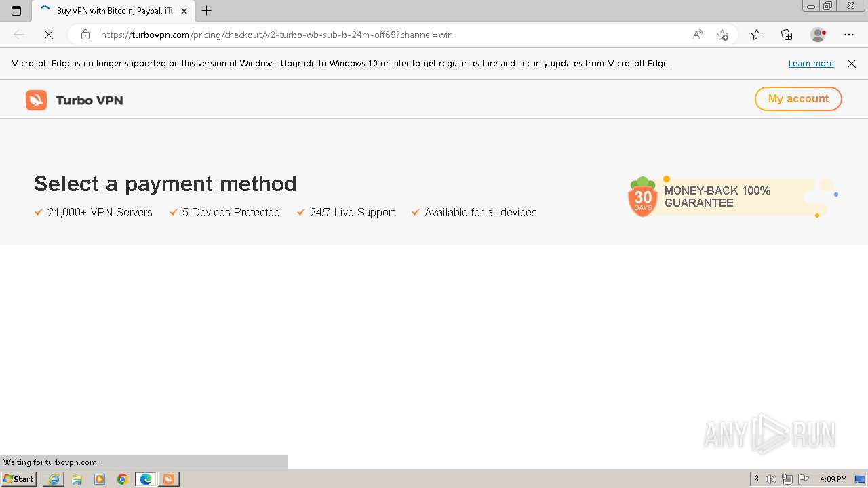This screenshot has height=488, width=868.
Task: Open Turbo VPN app from taskbar
Action: point(169,479)
